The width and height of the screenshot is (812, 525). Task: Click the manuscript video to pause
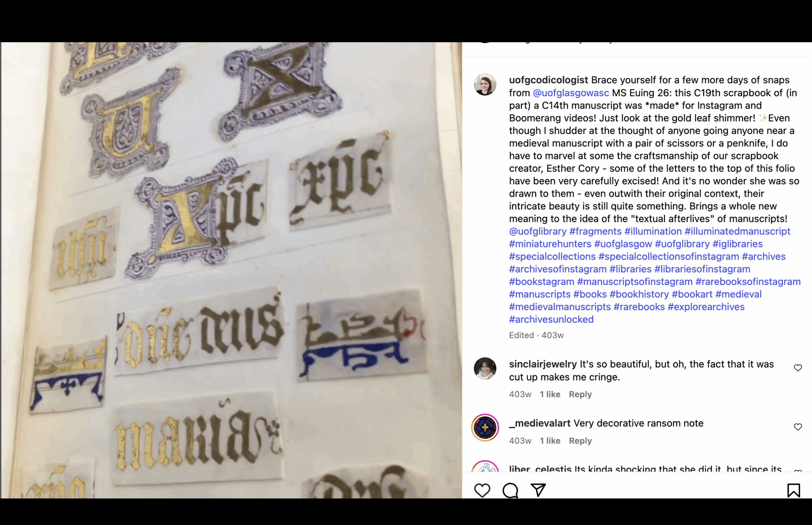tap(231, 270)
